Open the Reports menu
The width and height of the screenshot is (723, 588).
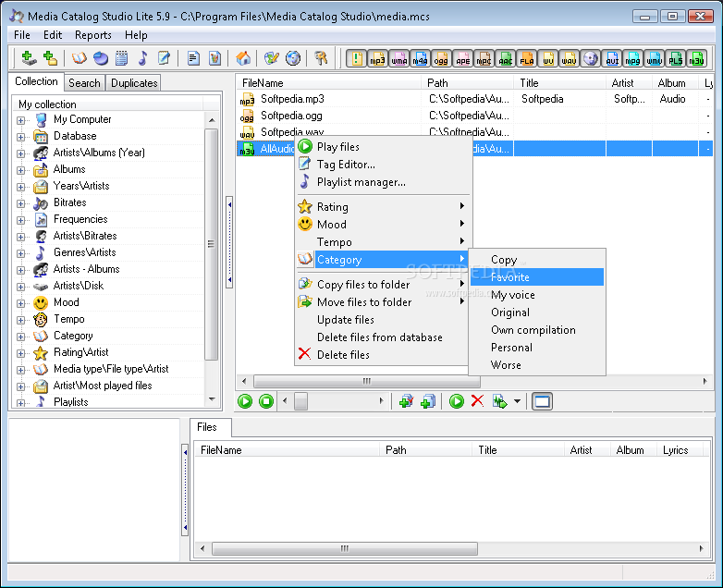(x=93, y=35)
